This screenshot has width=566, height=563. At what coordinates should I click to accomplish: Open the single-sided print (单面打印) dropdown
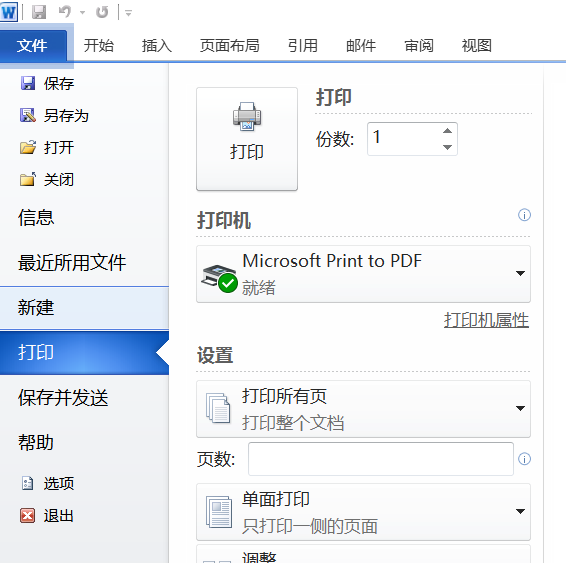[363, 512]
